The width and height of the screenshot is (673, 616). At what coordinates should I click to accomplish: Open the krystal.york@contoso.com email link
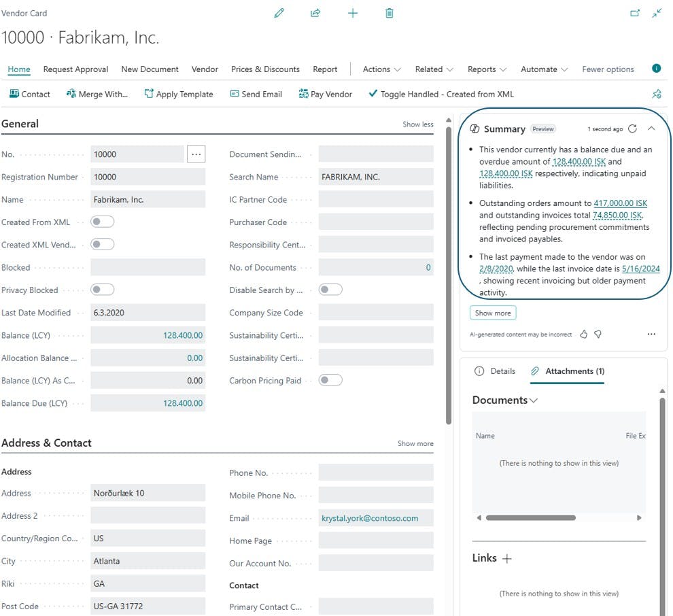[x=370, y=518]
